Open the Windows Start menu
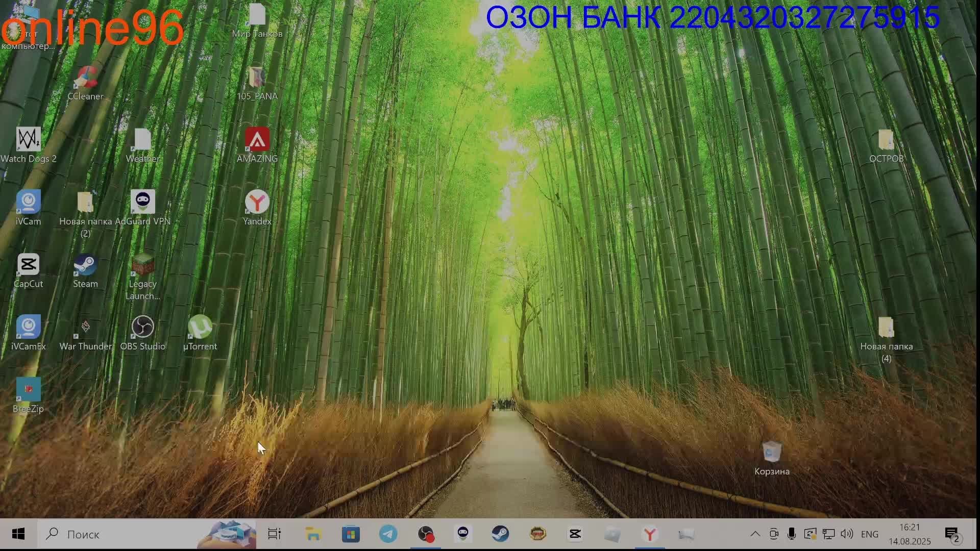 pos(18,534)
